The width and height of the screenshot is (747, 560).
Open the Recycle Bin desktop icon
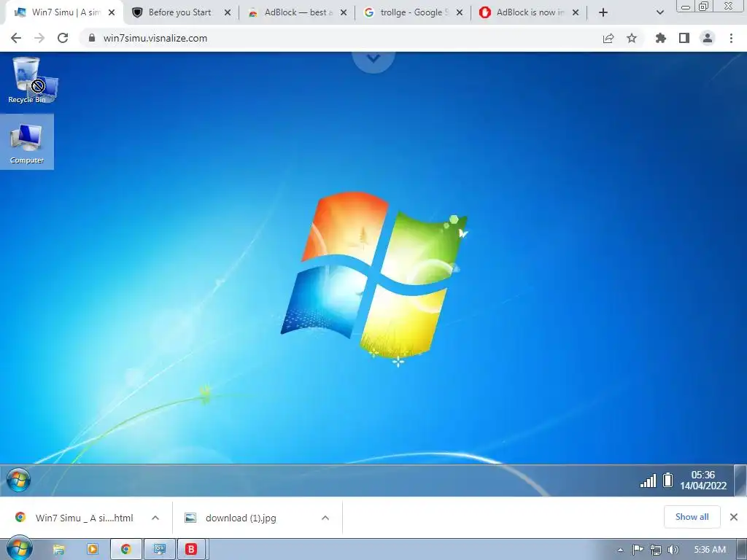(x=27, y=80)
